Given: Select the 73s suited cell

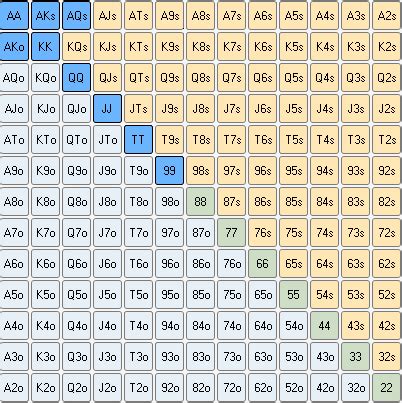Looking at the screenshot, I should [355, 232].
